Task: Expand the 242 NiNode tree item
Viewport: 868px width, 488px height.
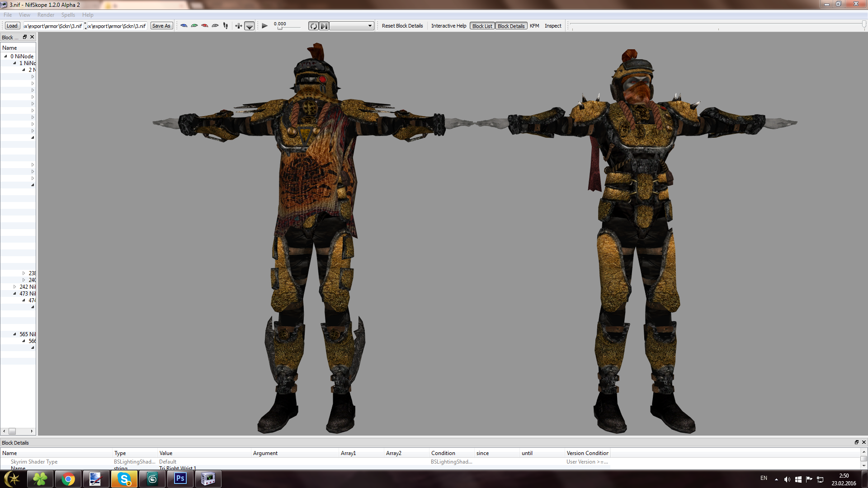Action: click(14, 287)
